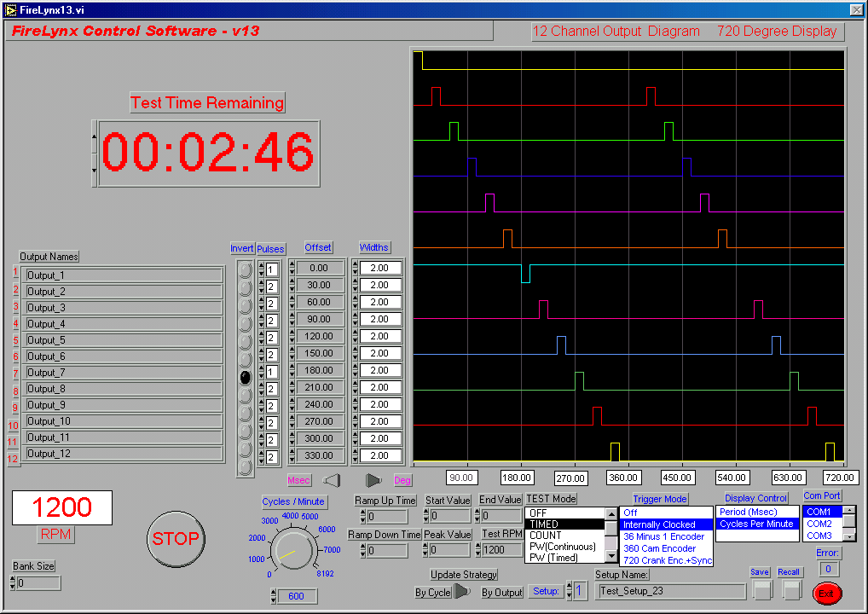Image resolution: width=868 pixels, height=614 pixels.
Task: Toggle the dark Invert button for Output_7
Action: 246,376
